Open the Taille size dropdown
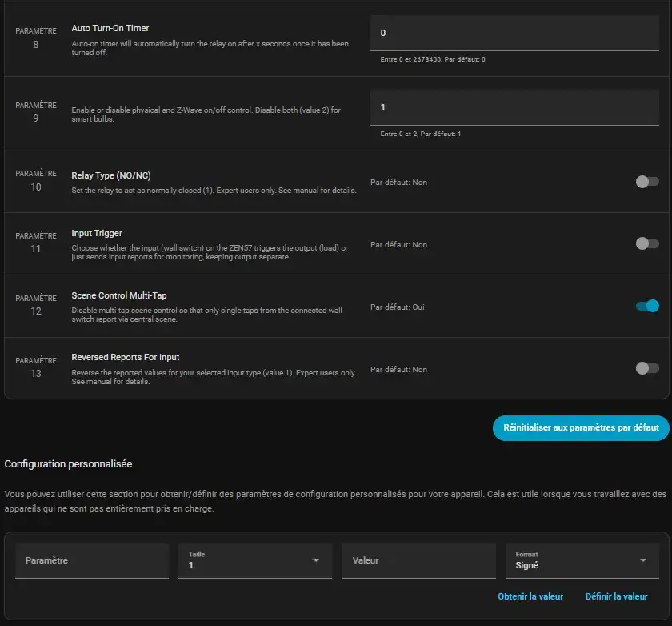Viewport: 672px width, 626px height. [x=255, y=560]
